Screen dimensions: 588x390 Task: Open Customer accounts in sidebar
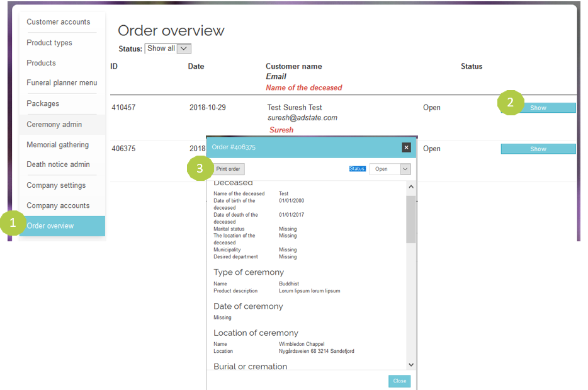click(x=59, y=22)
